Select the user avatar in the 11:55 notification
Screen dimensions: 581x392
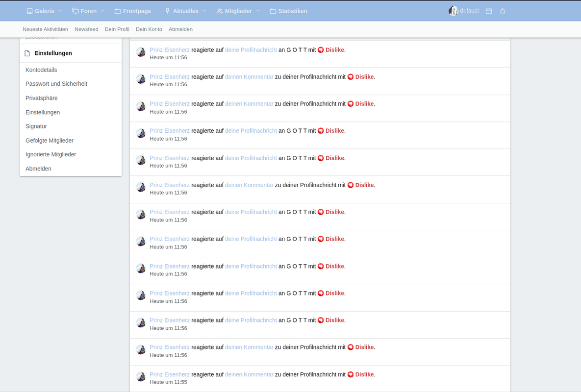click(x=141, y=376)
